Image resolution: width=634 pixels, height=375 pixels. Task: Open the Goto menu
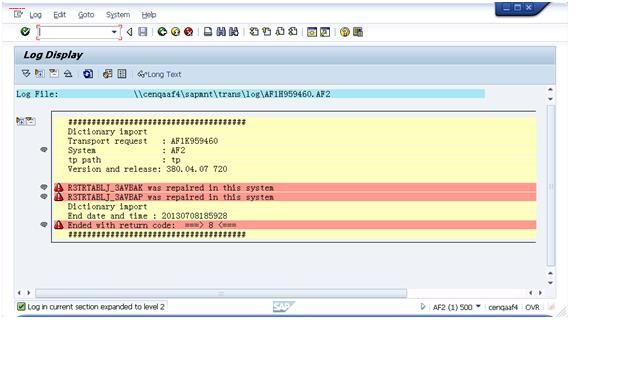(86, 15)
